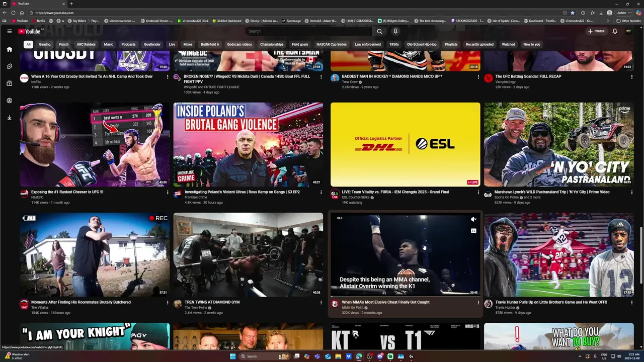Image resolution: width=644 pixels, height=362 pixels.
Task: Open NazUFC channel avatar
Action: 24,194
